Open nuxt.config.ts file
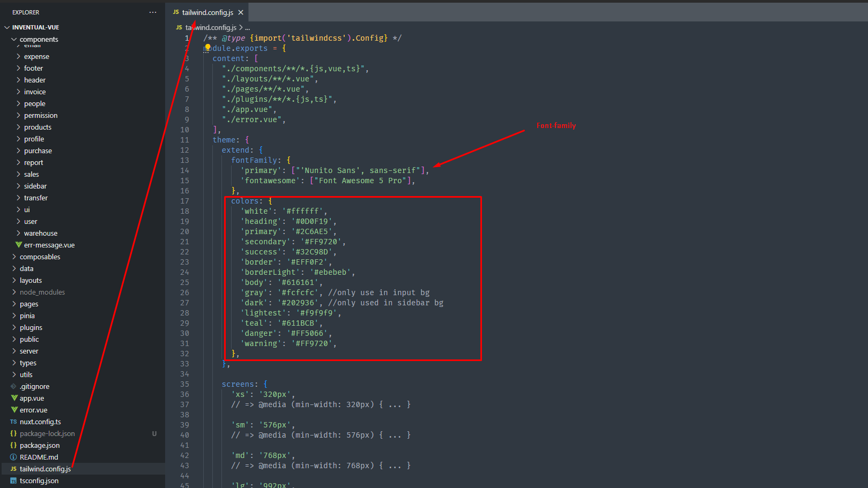868x488 pixels. click(40, 422)
